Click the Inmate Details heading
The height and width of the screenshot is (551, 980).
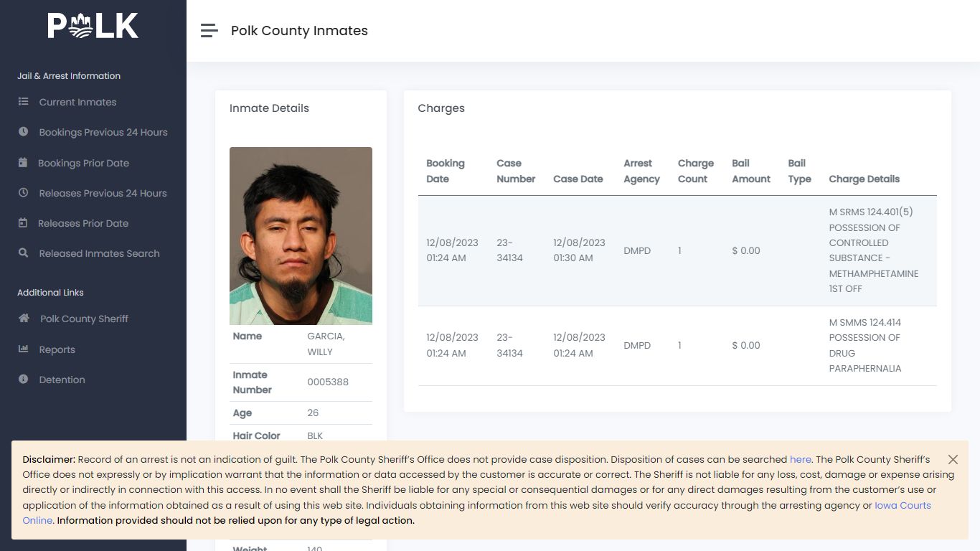(x=269, y=108)
